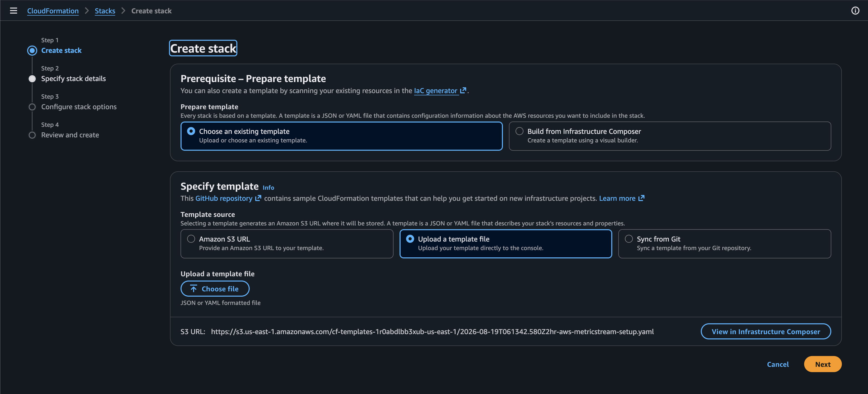Viewport: 868px width, 394px height.
Task: Click the Step 2 indicator circle
Action: 32,79
